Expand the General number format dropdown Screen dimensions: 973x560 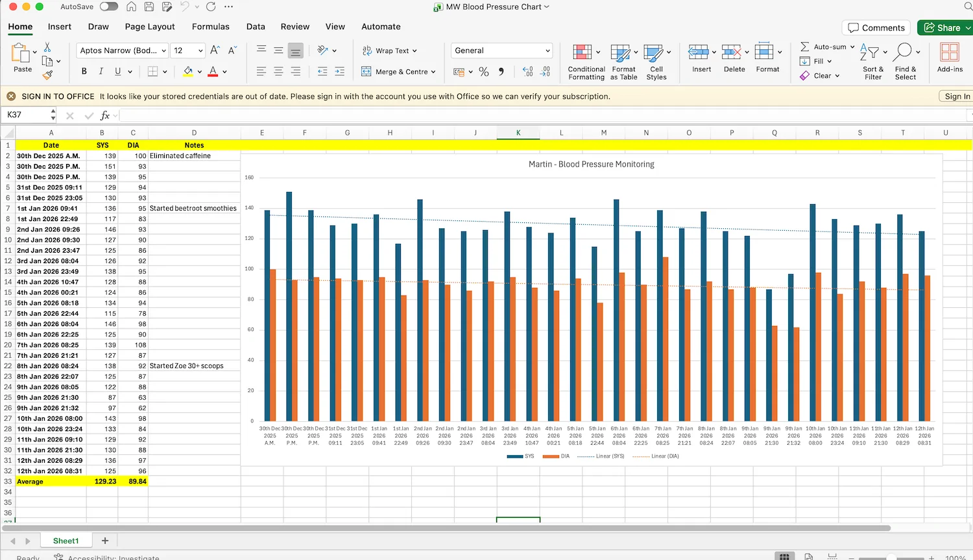pyautogui.click(x=547, y=51)
